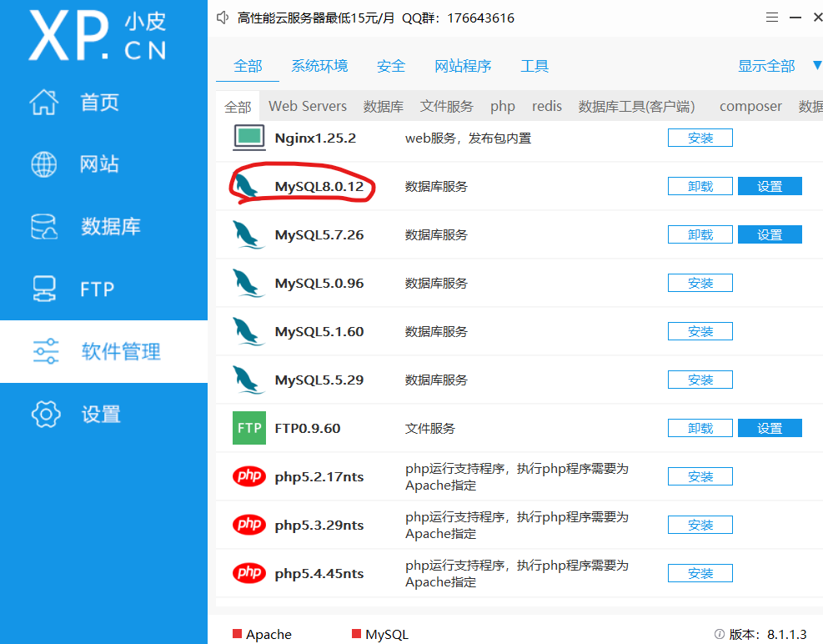Viewport: 823px width, 644px height.
Task: Open 设置 for MySQL5.7.26
Action: tap(770, 234)
